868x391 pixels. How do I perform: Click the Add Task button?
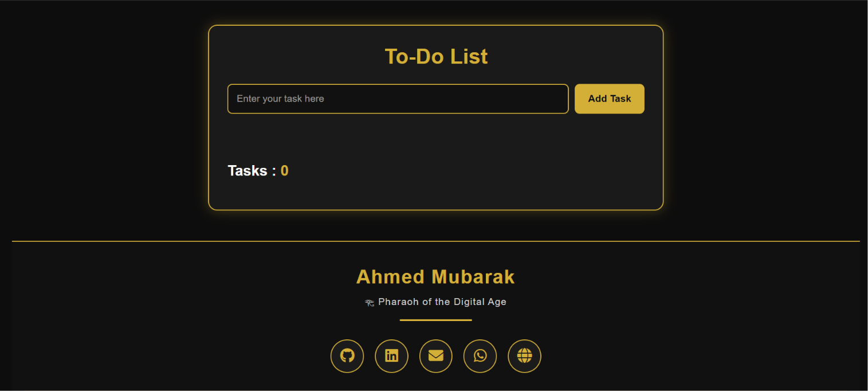(610, 99)
